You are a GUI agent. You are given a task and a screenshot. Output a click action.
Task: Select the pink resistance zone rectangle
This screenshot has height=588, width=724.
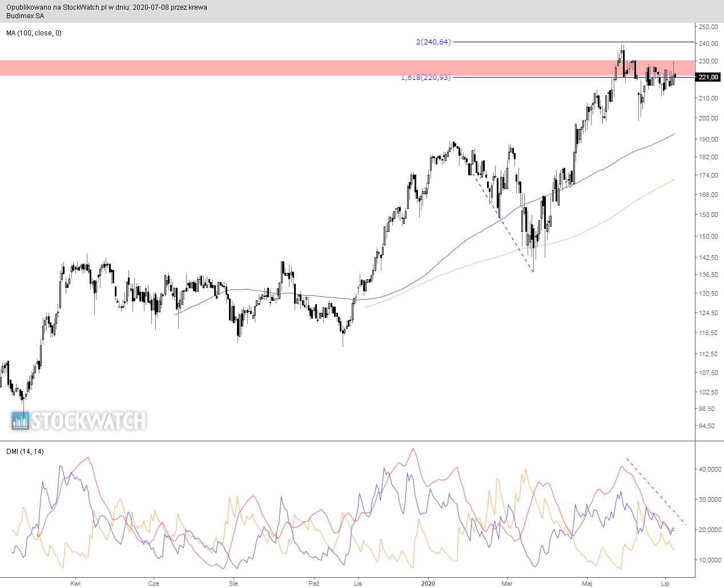347,67
